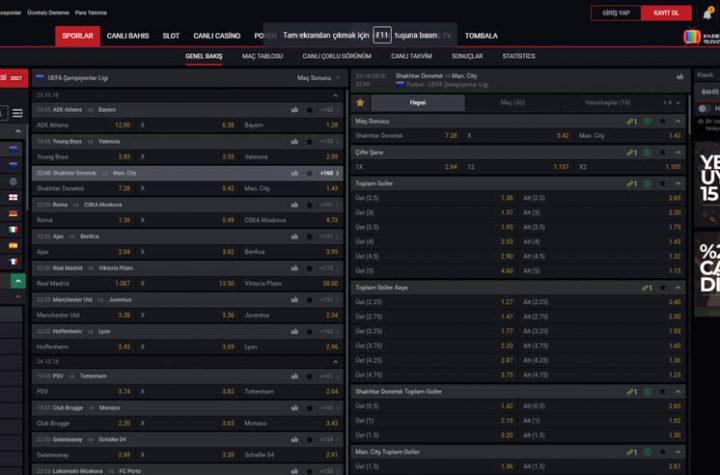Image resolution: width=720 pixels, height=475 pixels.
Task: Open the STATISTICS link
Action: tap(519, 56)
